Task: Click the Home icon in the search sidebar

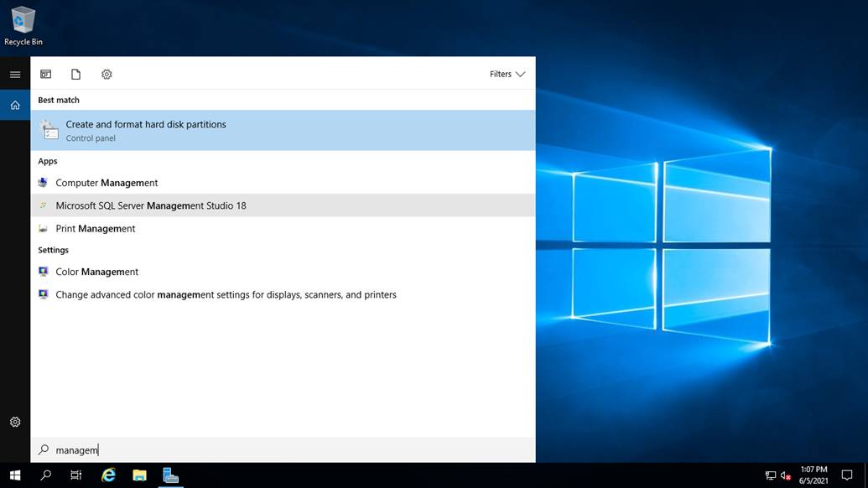Action: coord(14,105)
